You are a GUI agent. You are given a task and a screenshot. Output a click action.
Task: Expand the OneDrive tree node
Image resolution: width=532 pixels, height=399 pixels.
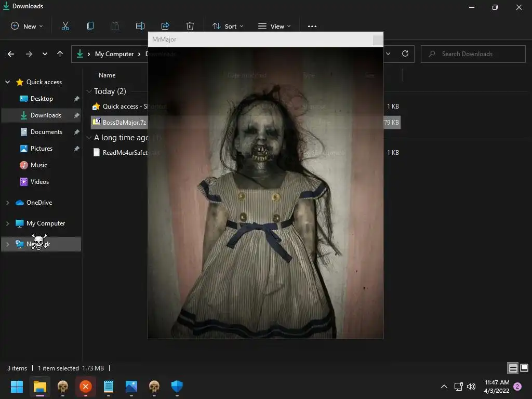click(7, 203)
